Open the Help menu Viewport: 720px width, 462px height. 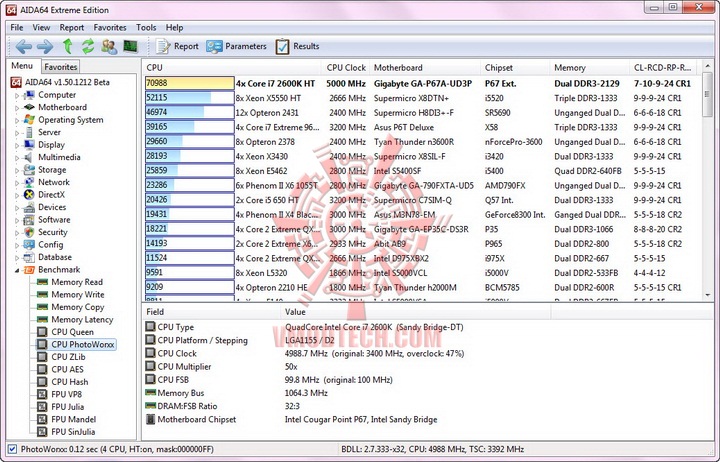coord(174,28)
